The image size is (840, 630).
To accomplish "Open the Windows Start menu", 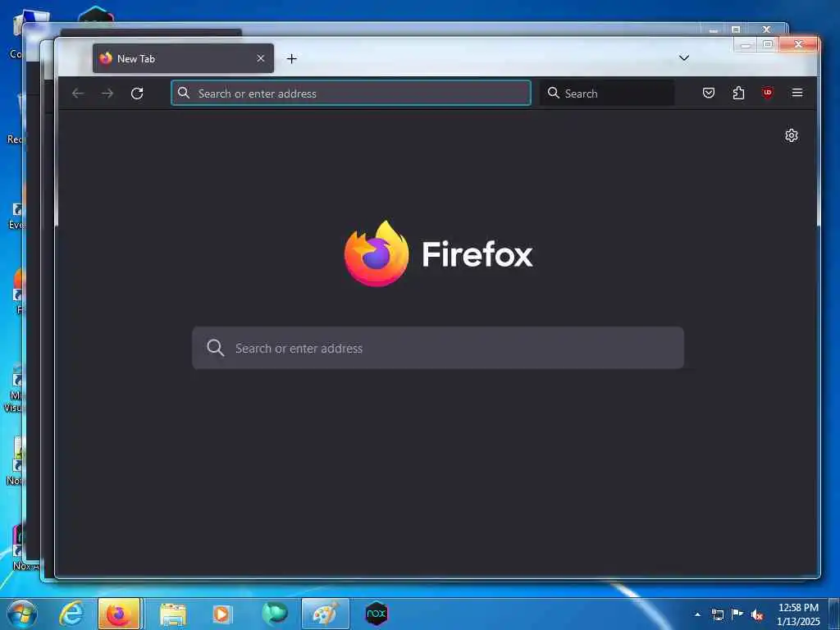I will [22, 614].
